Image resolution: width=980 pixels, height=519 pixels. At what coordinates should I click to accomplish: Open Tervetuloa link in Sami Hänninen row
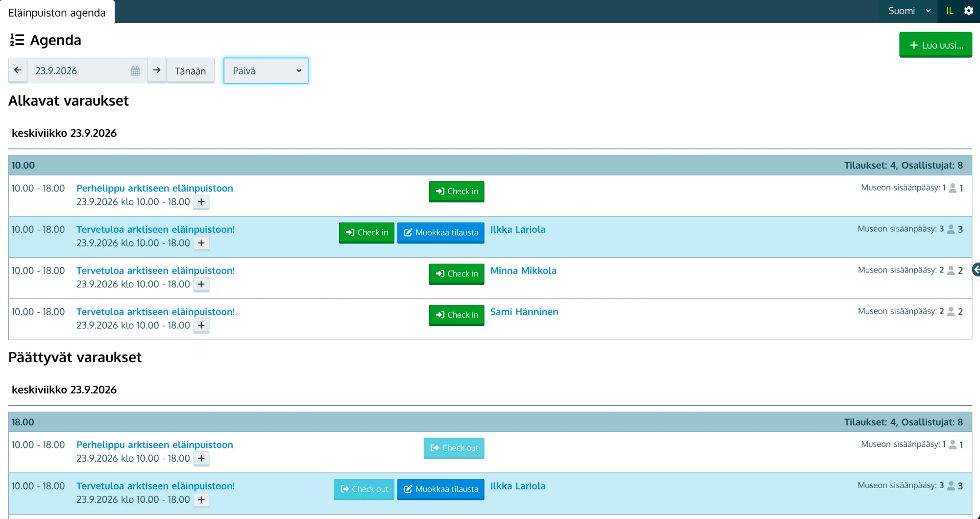point(155,312)
